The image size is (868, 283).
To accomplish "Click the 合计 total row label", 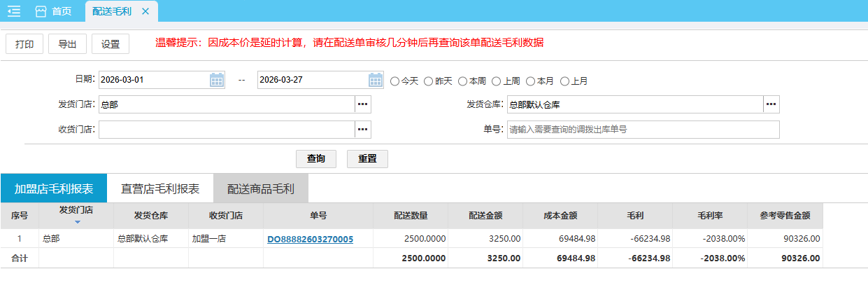I will coord(20,258).
